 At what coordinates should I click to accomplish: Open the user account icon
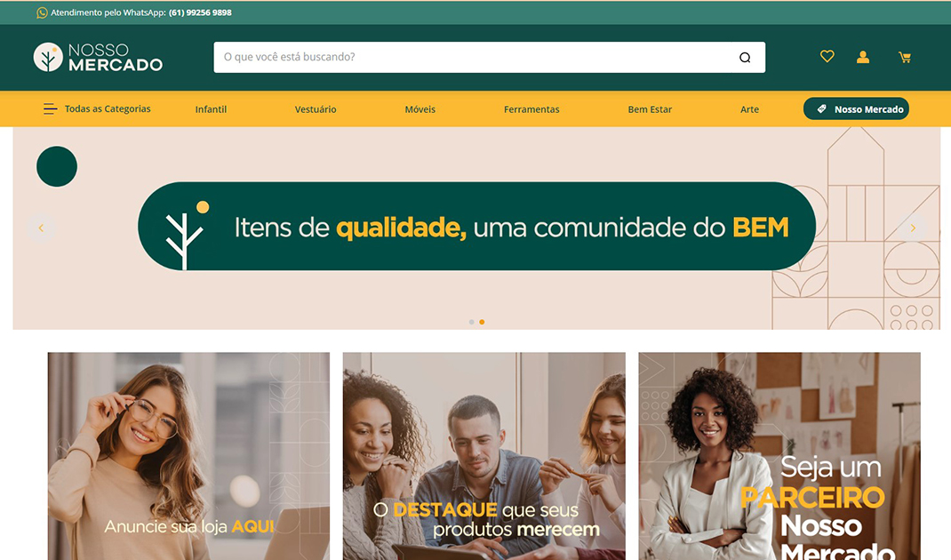[862, 57]
